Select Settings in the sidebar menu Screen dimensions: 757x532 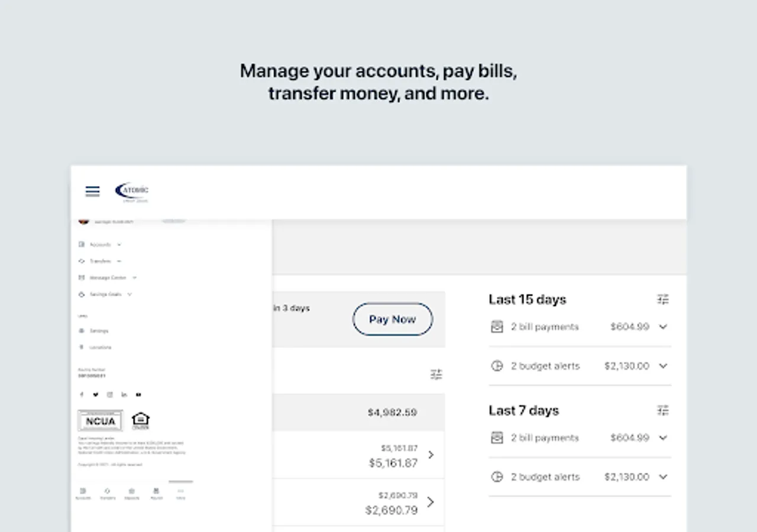(x=99, y=331)
